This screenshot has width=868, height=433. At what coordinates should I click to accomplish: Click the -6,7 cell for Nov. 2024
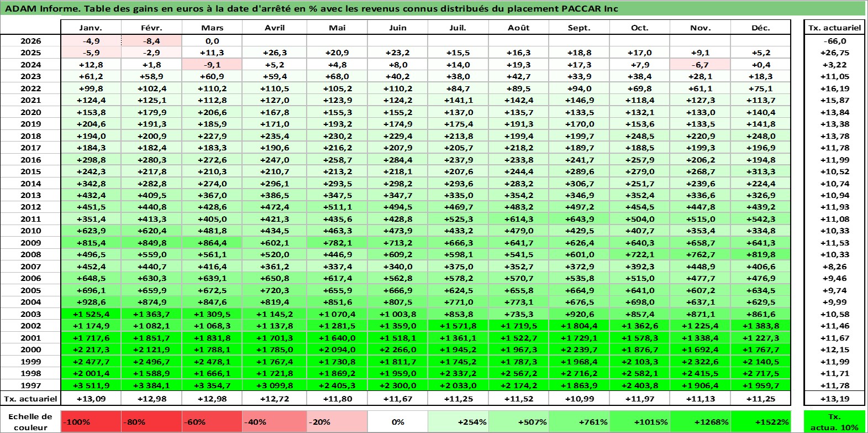(700, 65)
